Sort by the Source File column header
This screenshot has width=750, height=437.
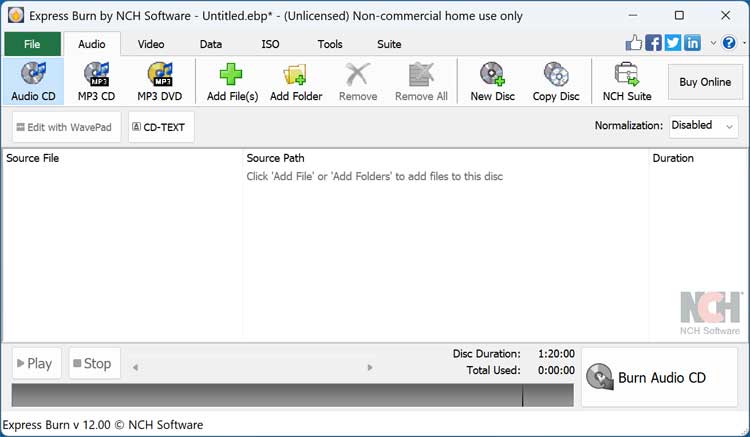pyautogui.click(x=122, y=158)
